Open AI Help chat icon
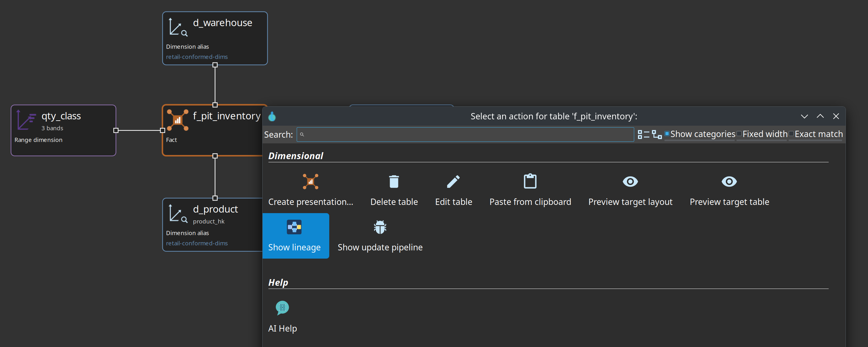 pyautogui.click(x=282, y=308)
